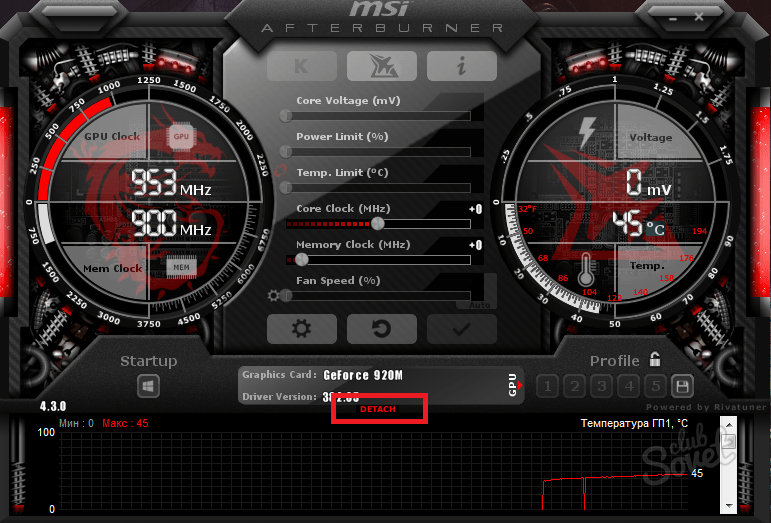The image size is (771, 523).
Task: Click the Temp. Limit slider
Action: pos(378,188)
